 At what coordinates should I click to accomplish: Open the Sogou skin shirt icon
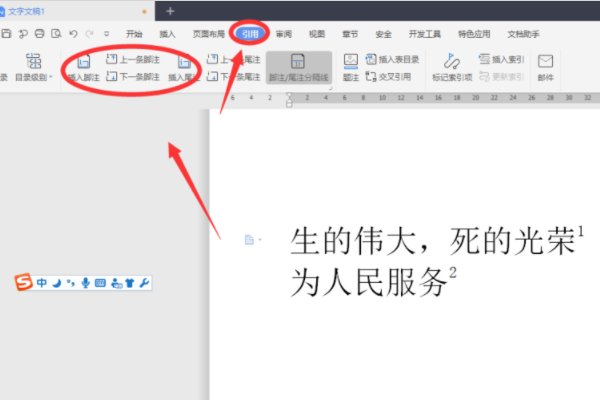[130, 283]
